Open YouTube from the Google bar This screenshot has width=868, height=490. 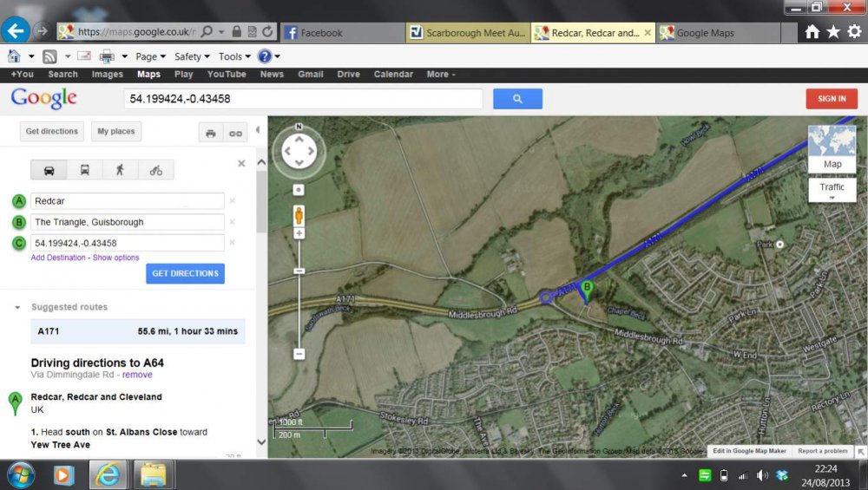point(226,75)
